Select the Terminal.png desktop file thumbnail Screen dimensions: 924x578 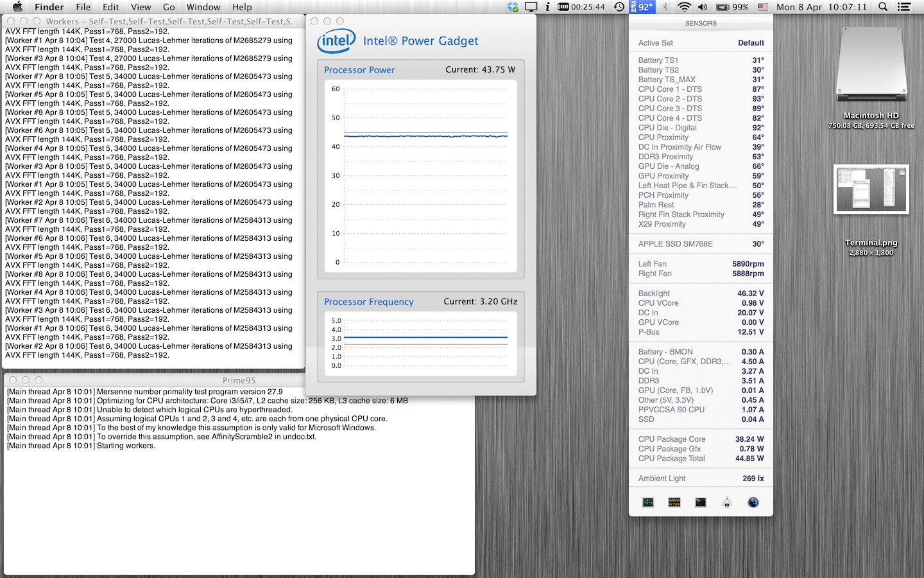point(871,189)
